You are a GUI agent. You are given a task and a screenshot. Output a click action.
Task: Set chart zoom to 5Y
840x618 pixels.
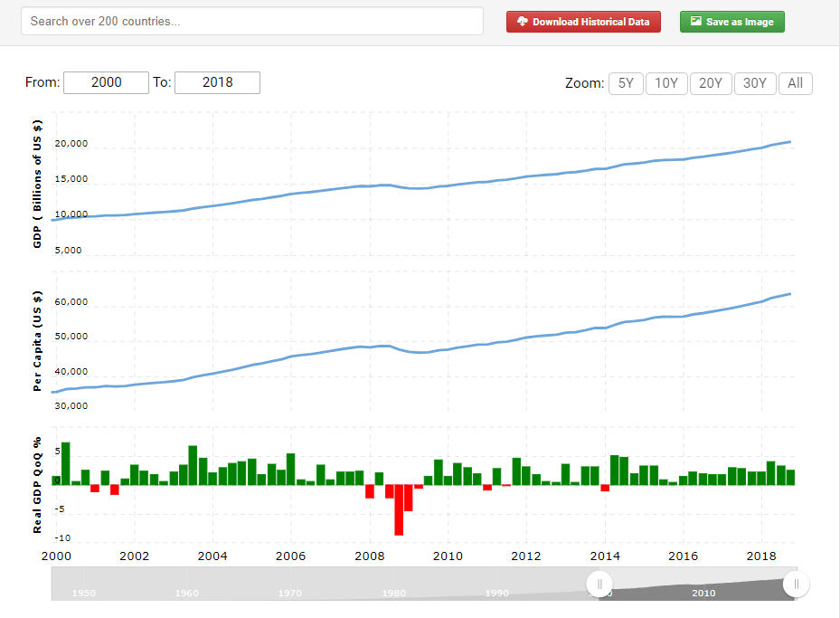[625, 83]
